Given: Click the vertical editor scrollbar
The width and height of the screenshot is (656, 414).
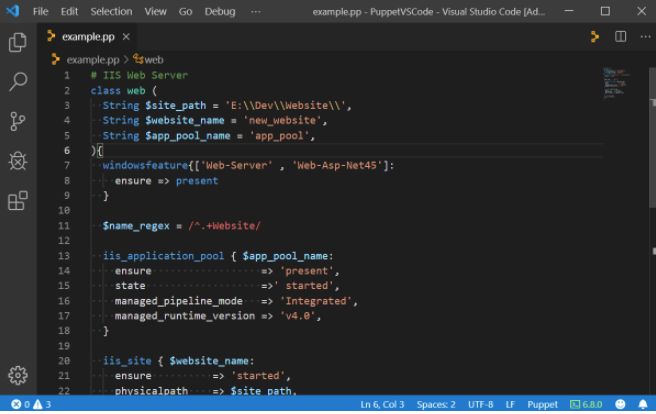Looking at the screenshot, I should coord(652,138).
